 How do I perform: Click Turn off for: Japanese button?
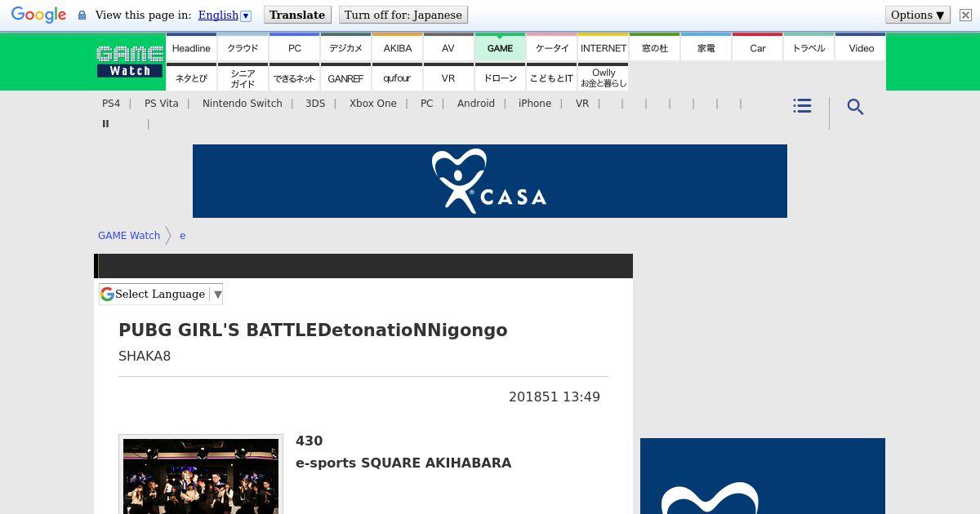coord(403,15)
